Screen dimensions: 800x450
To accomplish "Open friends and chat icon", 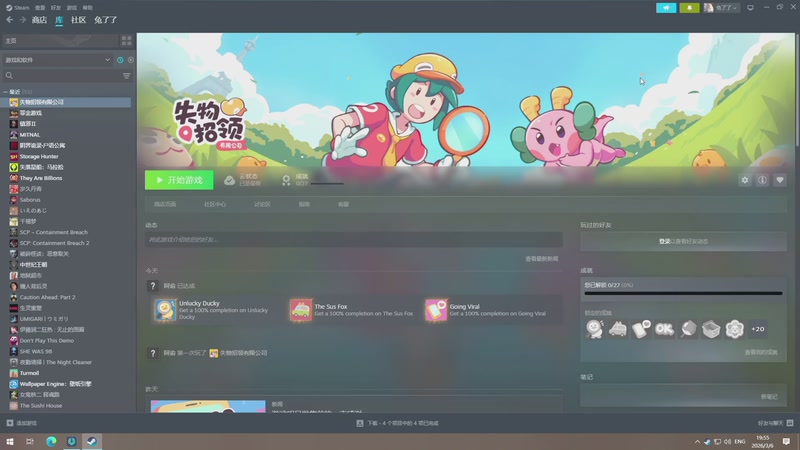I will [790, 423].
